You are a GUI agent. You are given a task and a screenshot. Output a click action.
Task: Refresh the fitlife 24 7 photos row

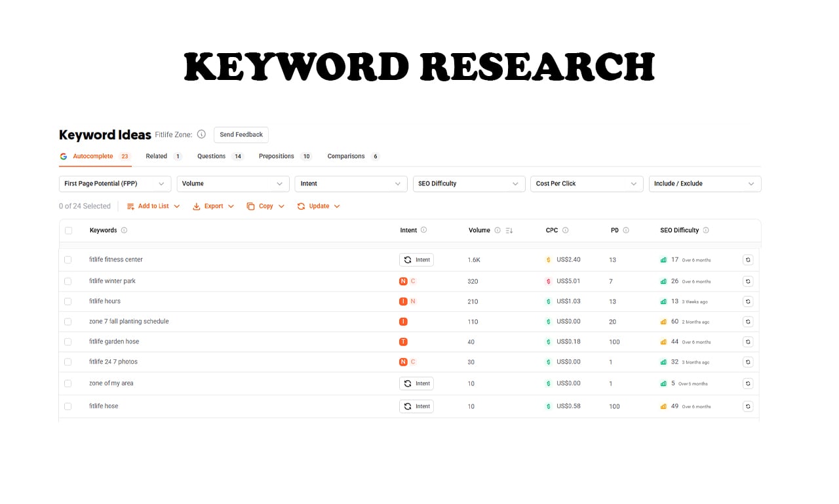point(748,362)
